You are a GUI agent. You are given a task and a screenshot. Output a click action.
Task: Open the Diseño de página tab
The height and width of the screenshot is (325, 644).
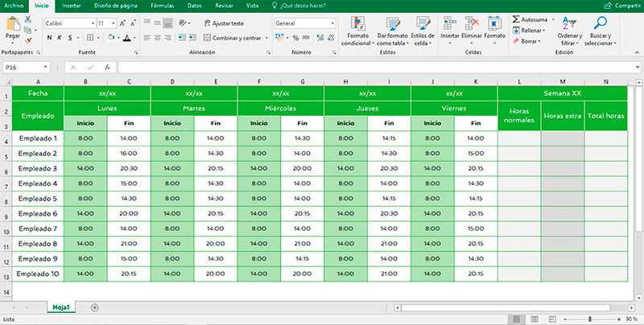118,5
